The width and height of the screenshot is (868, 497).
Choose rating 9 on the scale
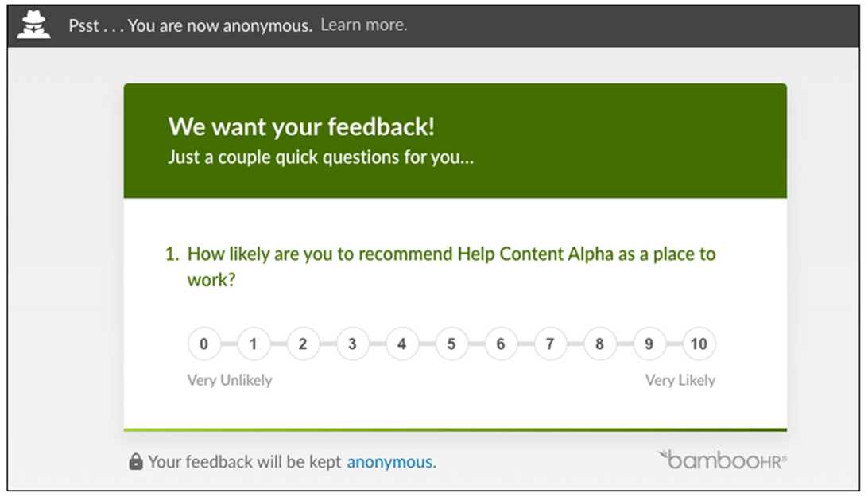(x=649, y=344)
